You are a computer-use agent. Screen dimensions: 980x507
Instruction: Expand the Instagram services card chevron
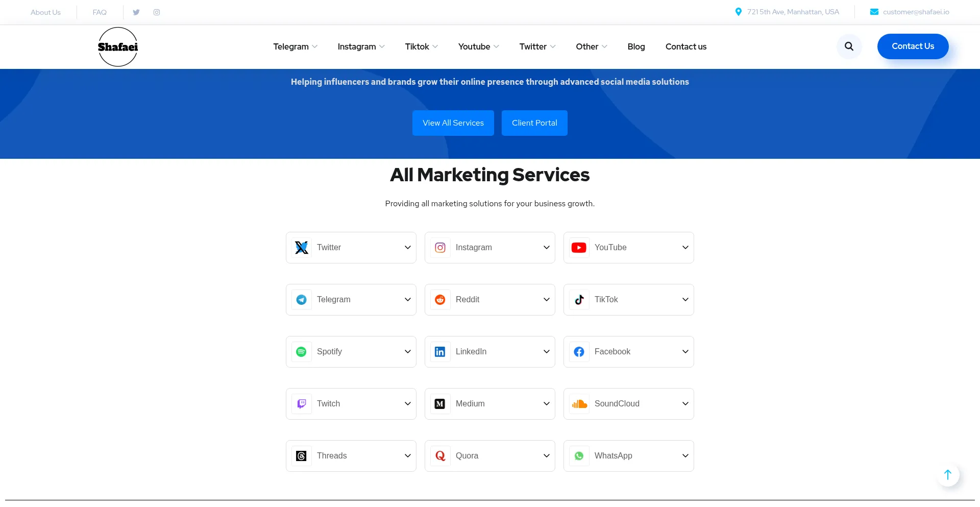547,248
